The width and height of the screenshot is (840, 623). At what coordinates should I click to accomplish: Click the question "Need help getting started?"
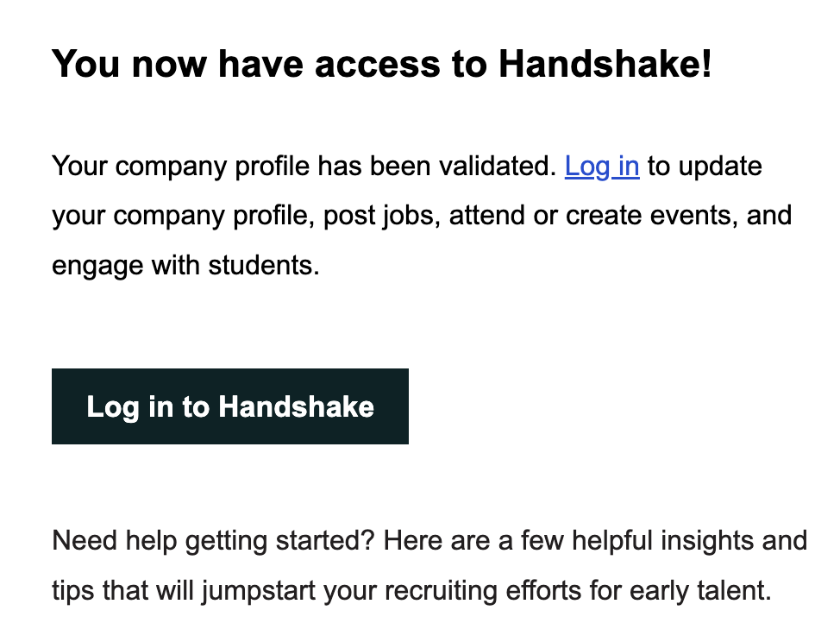click(213, 540)
